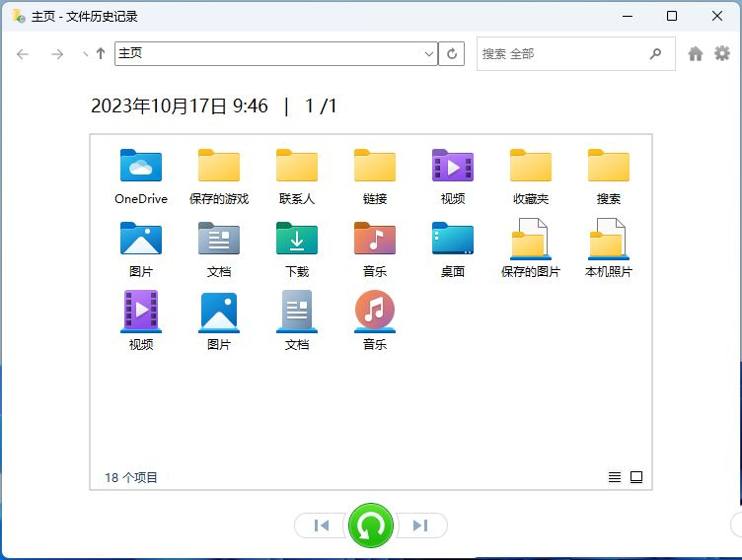Viewport: 742px width, 560px height.
Task: Open the 图片 folder in the second row
Action: (x=140, y=249)
